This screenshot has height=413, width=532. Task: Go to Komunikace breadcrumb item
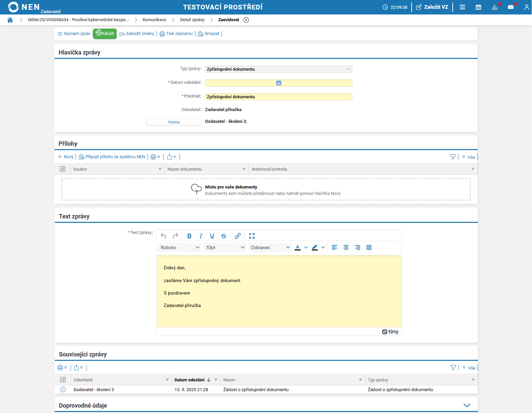tap(154, 20)
